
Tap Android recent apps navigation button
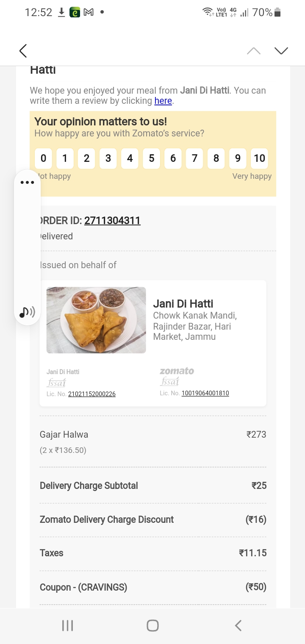(x=67, y=625)
